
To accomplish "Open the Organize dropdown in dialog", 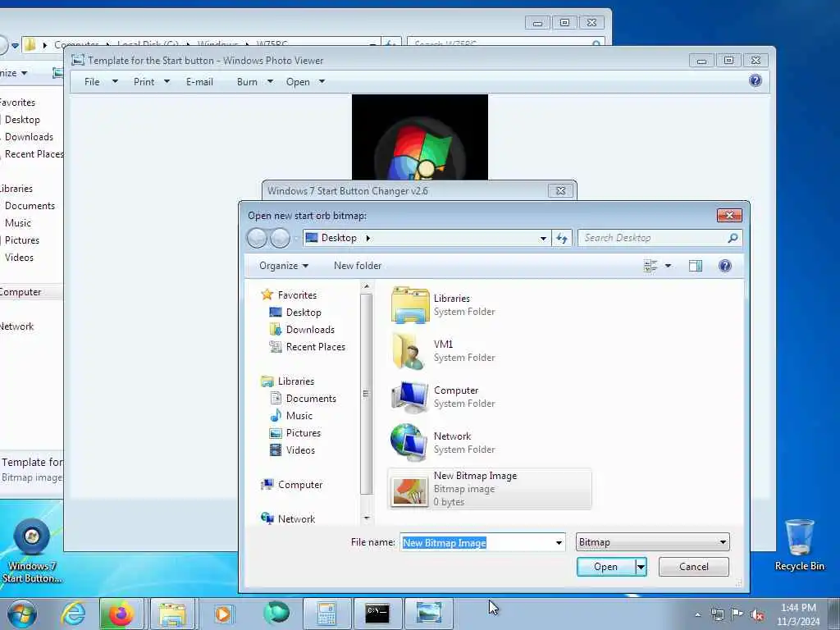I will pos(283,266).
